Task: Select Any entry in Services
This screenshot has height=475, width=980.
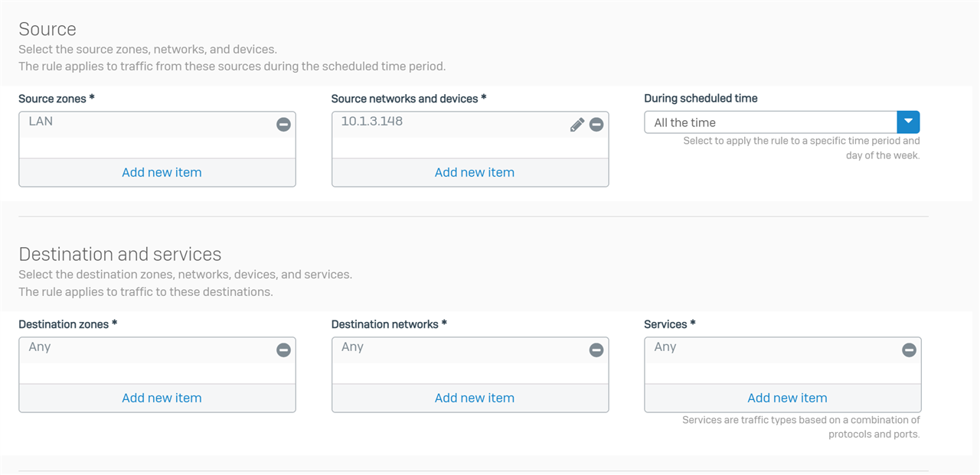Action: click(x=782, y=350)
